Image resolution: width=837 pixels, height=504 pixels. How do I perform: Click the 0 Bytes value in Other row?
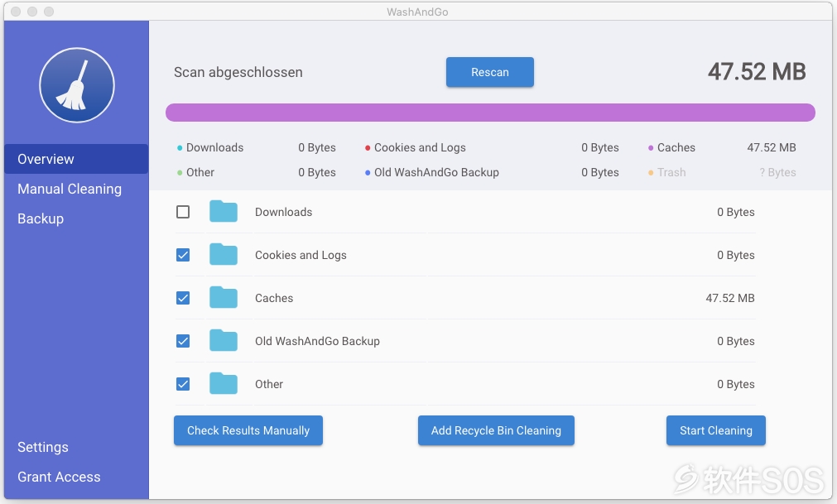coord(735,384)
